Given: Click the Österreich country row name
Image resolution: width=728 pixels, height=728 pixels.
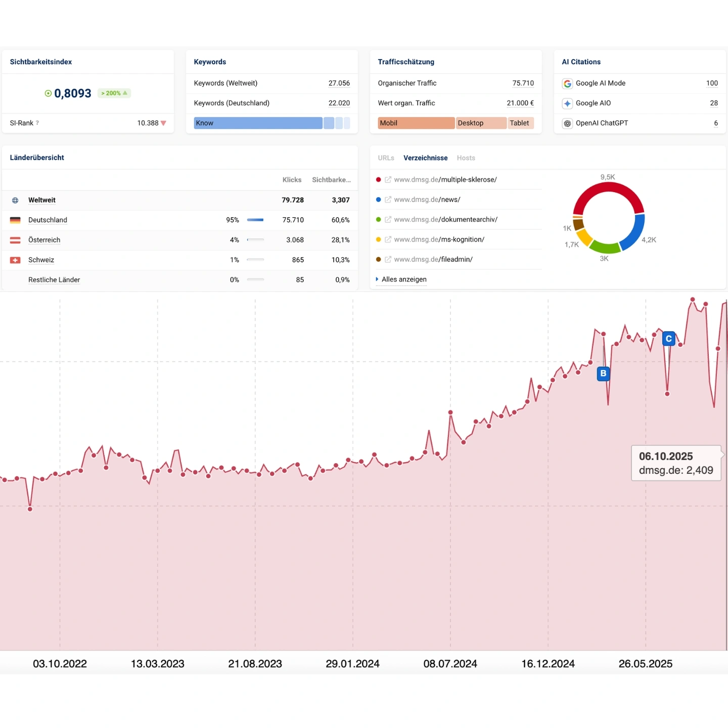Looking at the screenshot, I should pos(44,240).
